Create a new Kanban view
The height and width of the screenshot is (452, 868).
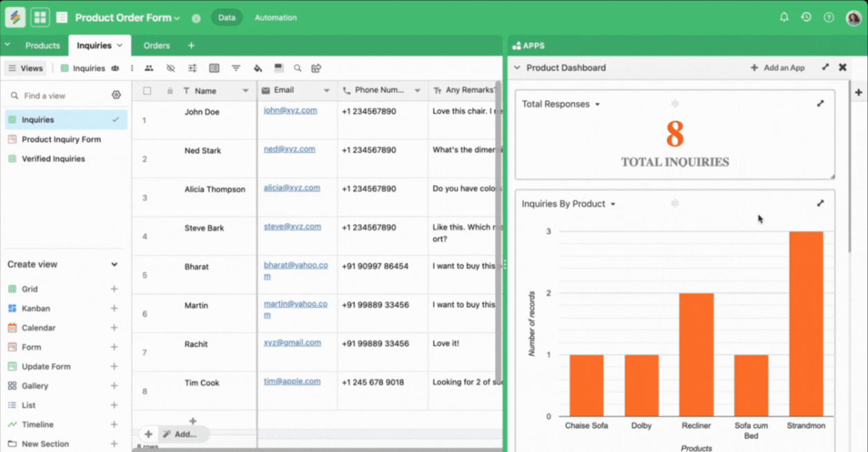114,308
